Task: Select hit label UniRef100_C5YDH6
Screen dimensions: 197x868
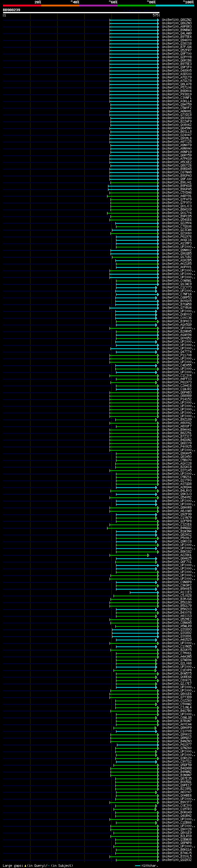Action: [177, 192]
